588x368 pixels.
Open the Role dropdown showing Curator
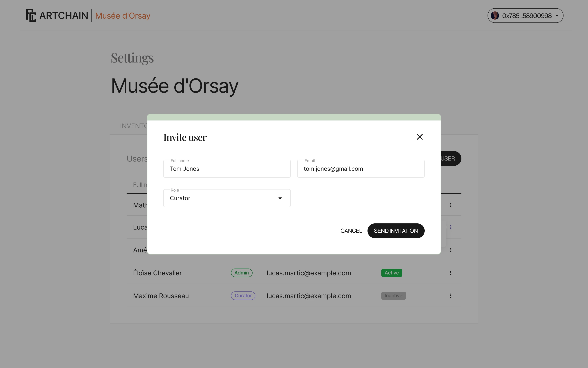(x=227, y=198)
